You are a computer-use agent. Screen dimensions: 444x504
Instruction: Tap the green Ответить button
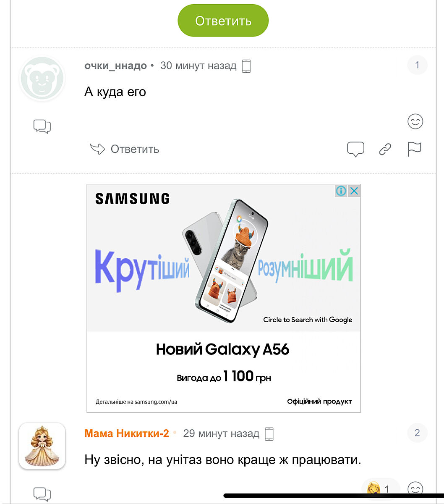click(x=223, y=21)
